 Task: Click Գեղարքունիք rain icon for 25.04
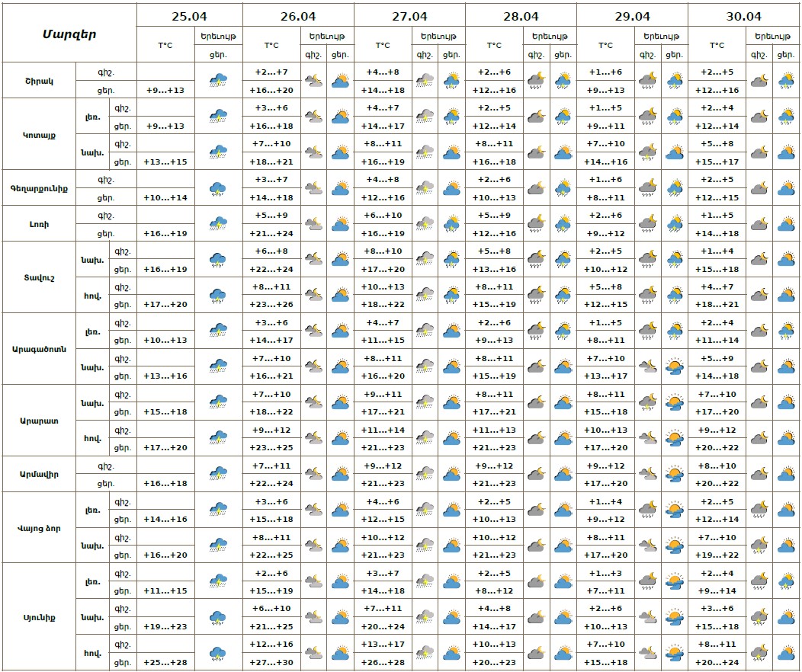pos(218,188)
